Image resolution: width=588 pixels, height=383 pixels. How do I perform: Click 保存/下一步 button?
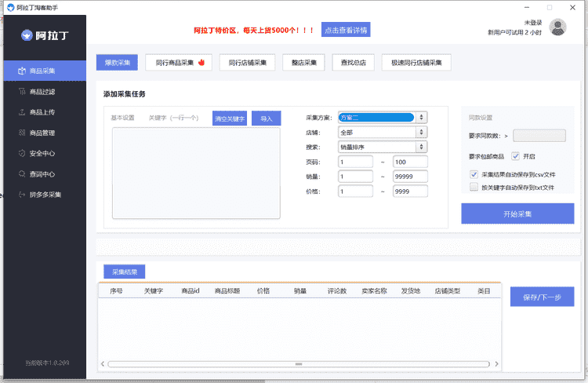542,297
